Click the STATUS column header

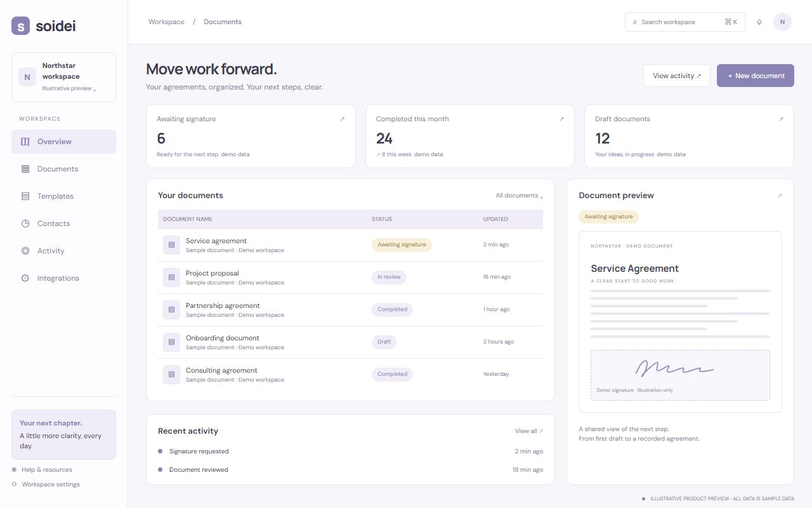pyautogui.click(x=382, y=219)
